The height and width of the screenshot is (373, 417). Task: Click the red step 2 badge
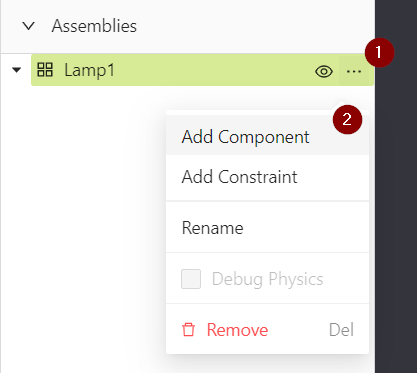coord(347,120)
